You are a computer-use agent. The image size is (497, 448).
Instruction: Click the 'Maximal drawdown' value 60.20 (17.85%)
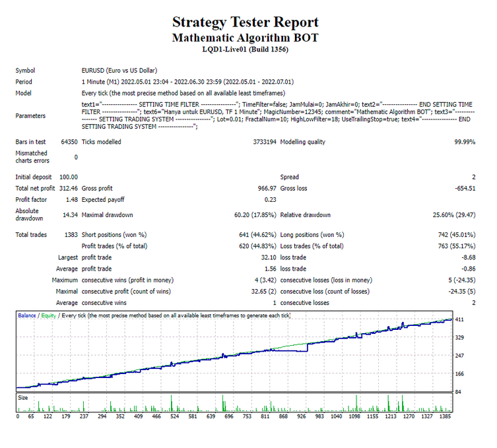tap(255, 215)
